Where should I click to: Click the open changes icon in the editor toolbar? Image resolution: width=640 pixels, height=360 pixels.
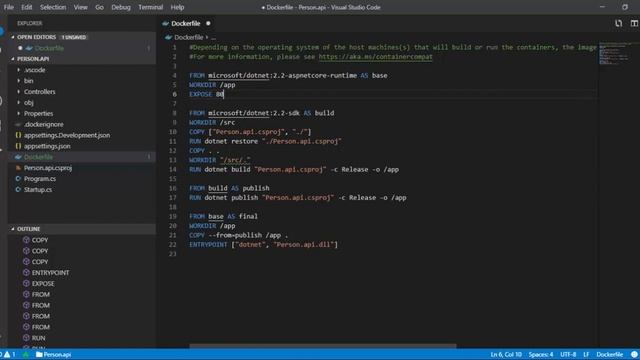click(x=618, y=23)
